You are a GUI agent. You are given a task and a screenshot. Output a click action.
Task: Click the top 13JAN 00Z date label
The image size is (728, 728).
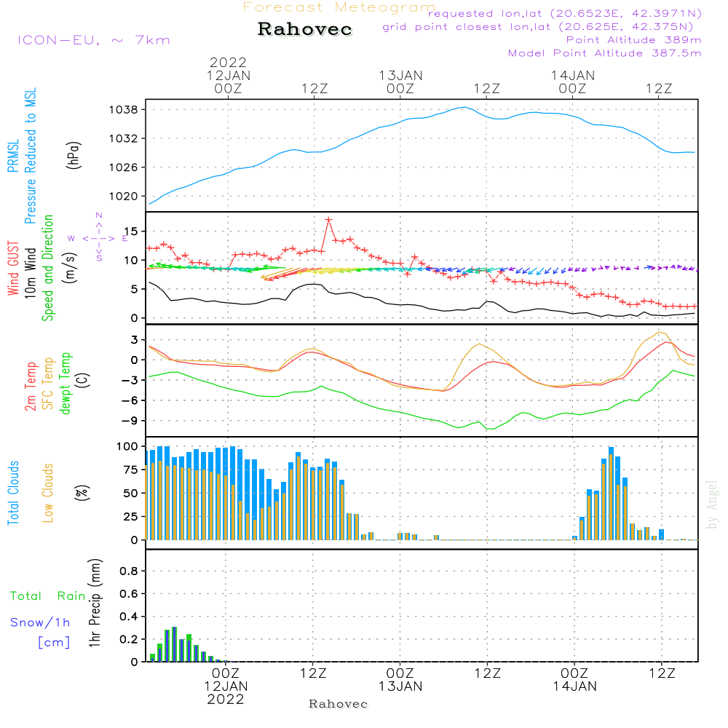pos(400,82)
